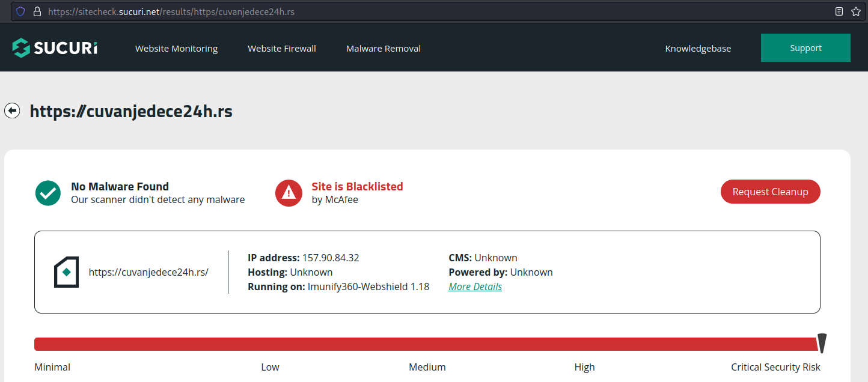Open Website Firewall menu item
This screenshot has height=382, width=868.
click(x=282, y=49)
